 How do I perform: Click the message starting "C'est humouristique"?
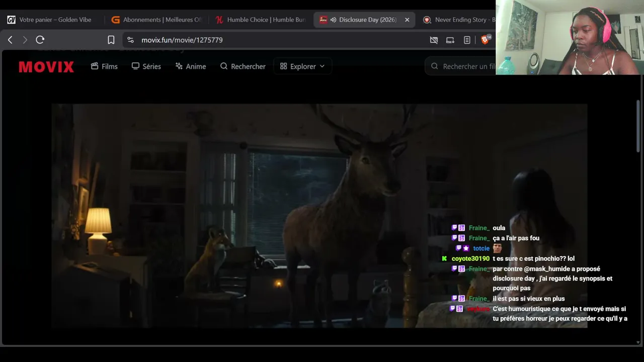(x=560, y=314)
